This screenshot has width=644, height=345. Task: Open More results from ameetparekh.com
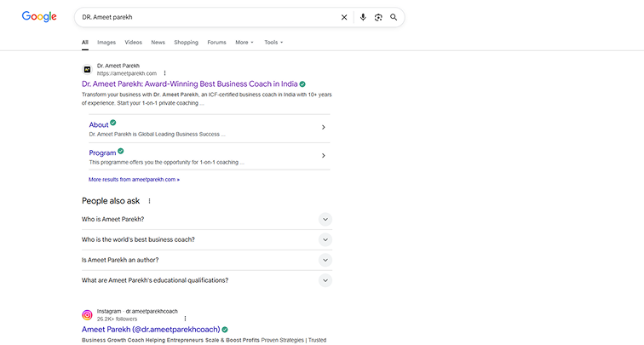pyautogui.click(x=134, y=180)
